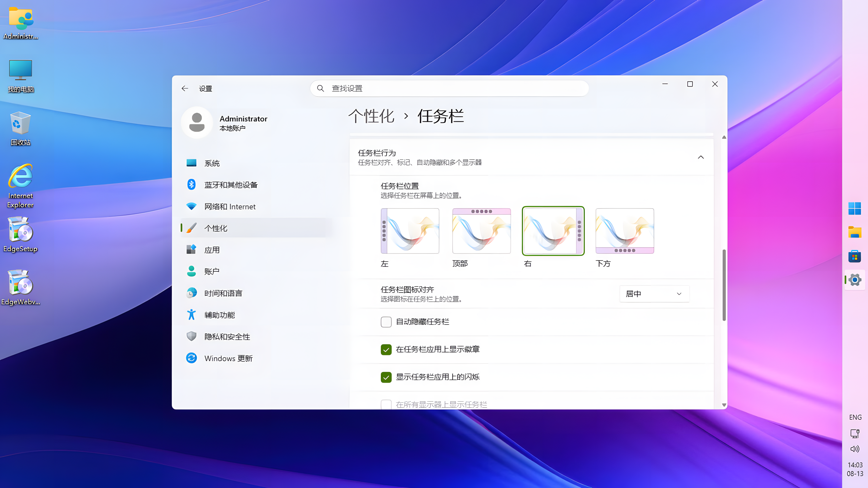Open the 我的电脑 desktop icon
The height and width of the screenshot is (488, 868).
[21, 76]
